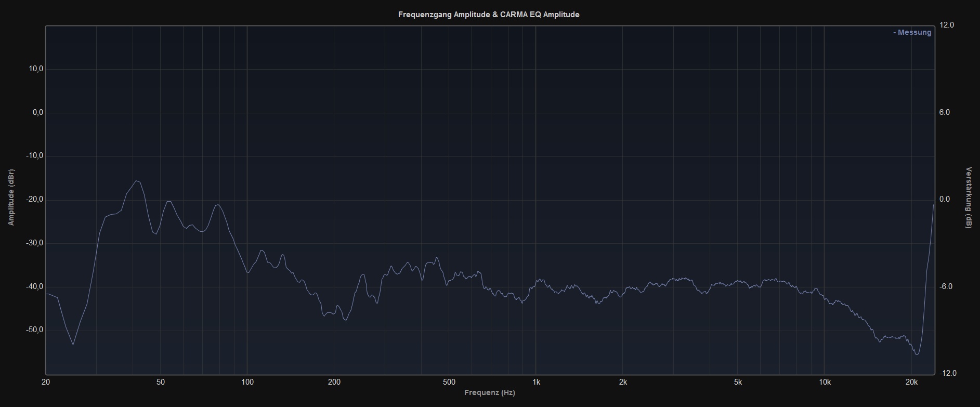Click the Verstärkung (dB) axis label
Image resolution: width=980 pixels, height=407 pixels.
(969, 198)
